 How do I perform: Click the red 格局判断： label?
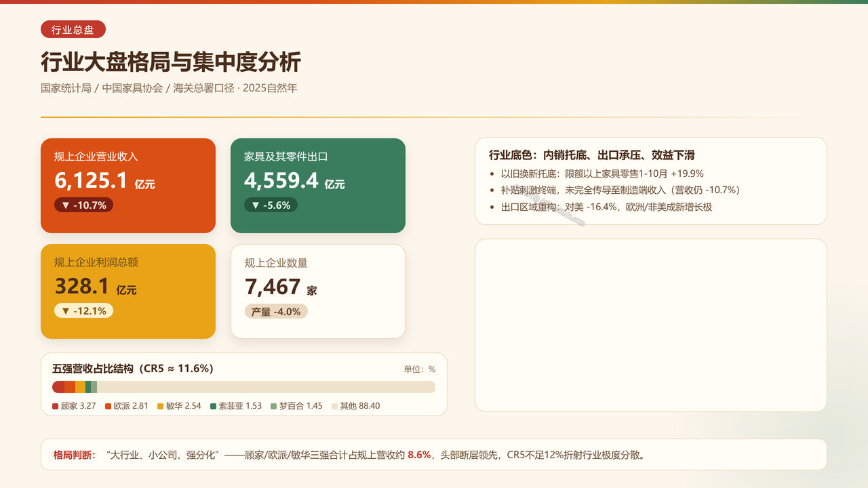point(75,455)
